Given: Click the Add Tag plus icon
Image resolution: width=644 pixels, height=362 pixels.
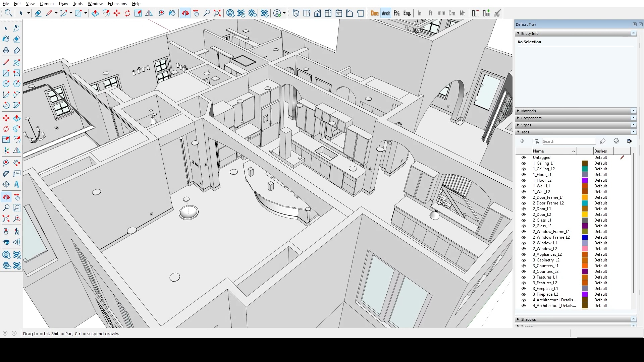Looking at the screenshot, I should 522,141.
